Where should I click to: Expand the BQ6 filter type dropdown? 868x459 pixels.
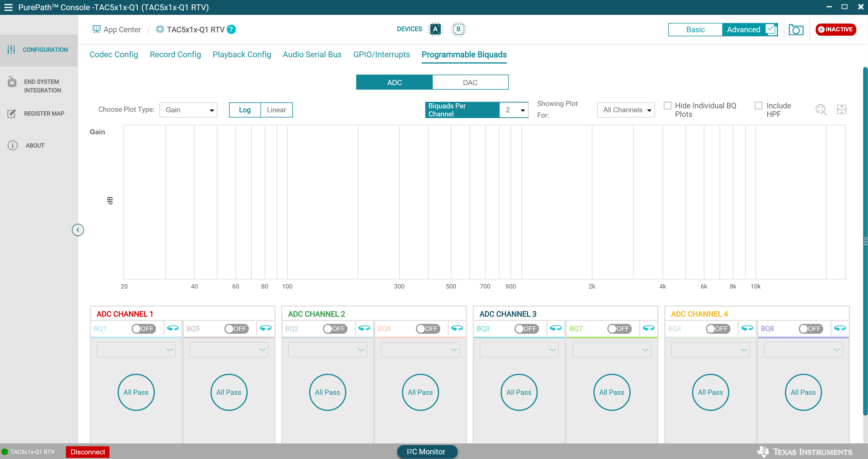point(421,350)
